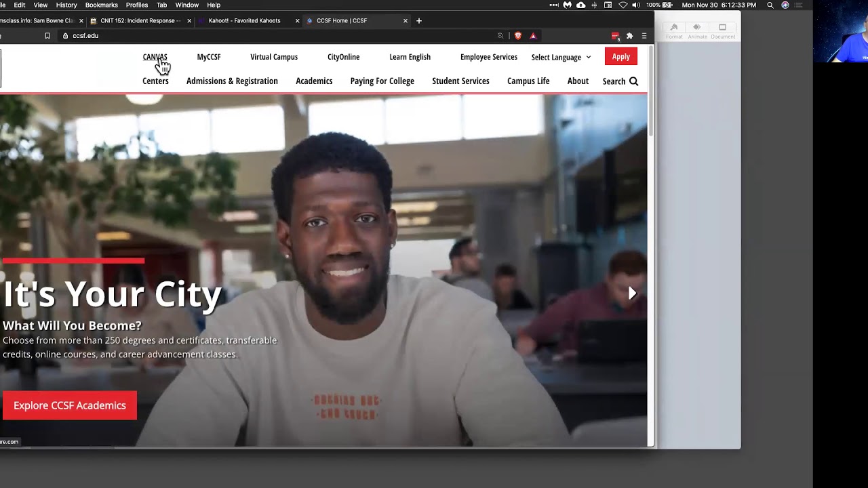Click the site Search magnifier icon

coord(633,81)
